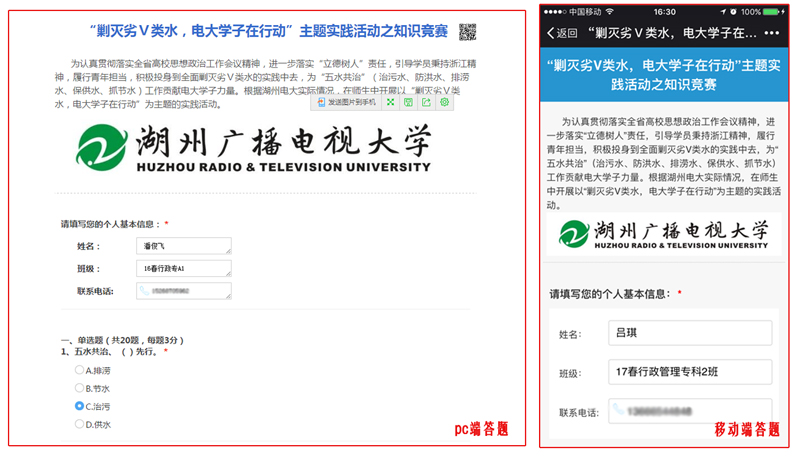Image resolution: width=800 pixels, height=461 pixels.
Task: Tap the three-dot more menu on mobile
Action: pyautogui.click(x=771, y=33)
